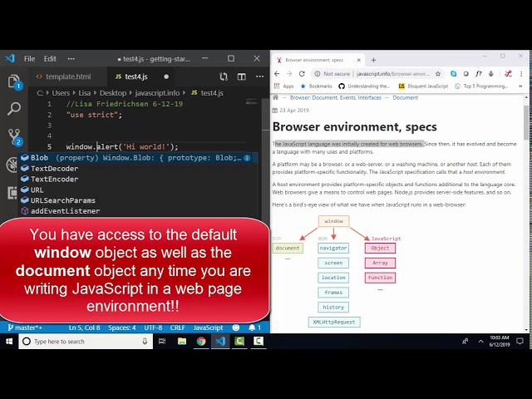Open Browser: Document, Events, Interfaces breadcrumb link
The height and width of the screenshot is (399, 532).
click(336, 98)
